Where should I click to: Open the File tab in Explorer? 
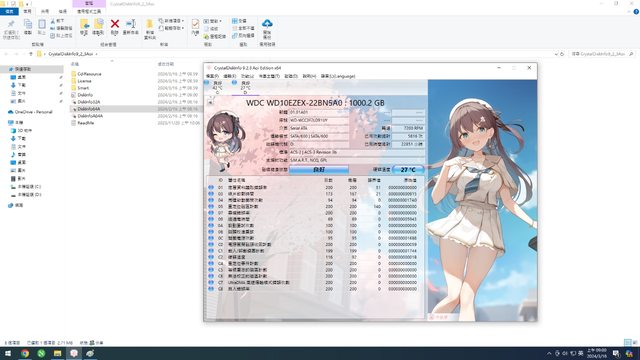pos(9,11)
